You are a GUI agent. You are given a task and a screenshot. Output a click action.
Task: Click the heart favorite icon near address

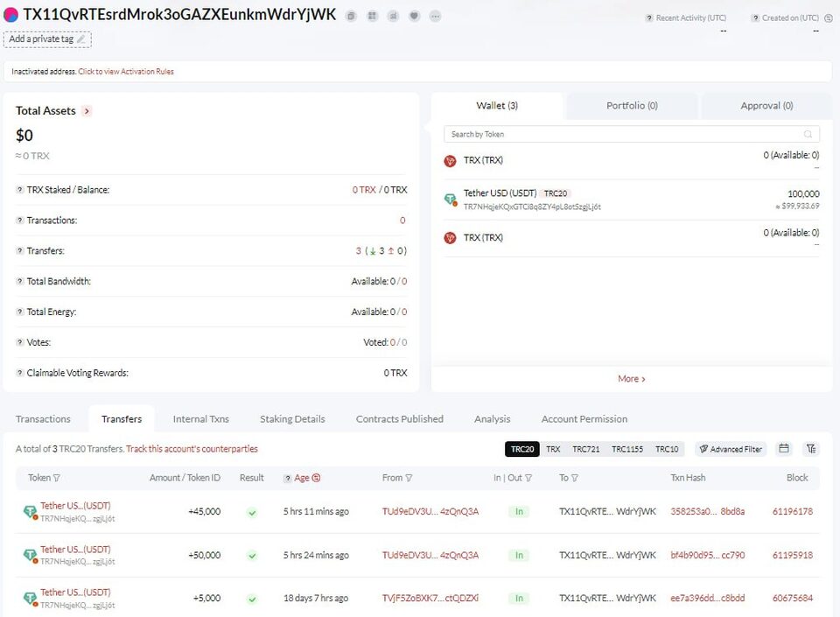[x=414, y=16]
